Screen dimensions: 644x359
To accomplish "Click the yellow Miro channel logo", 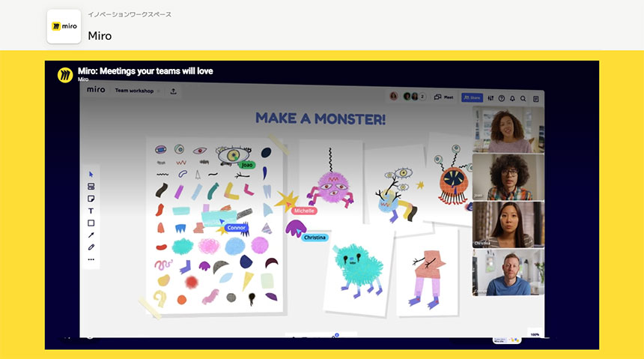I will (x=65, y=75).
